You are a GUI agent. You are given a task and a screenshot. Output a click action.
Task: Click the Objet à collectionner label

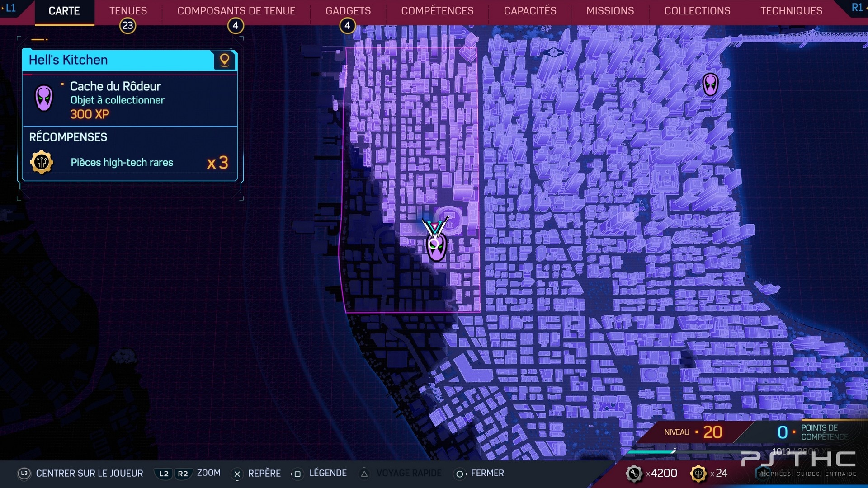tap(117, 100)
